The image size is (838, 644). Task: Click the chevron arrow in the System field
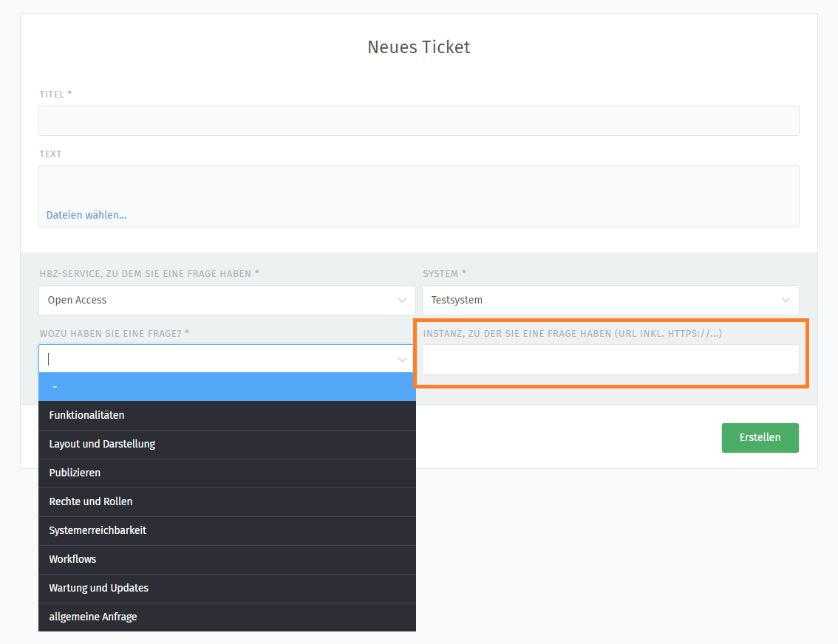coord(786,300)
